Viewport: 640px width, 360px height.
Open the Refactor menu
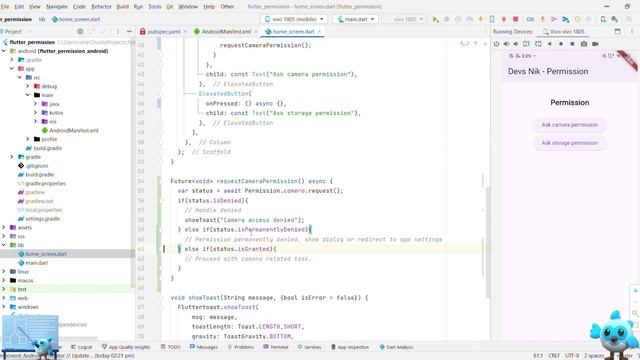tap(101, 7)
